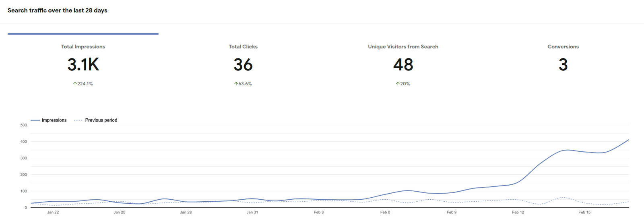Click the Jan 22 axis date label

click(x=53, y=212)
